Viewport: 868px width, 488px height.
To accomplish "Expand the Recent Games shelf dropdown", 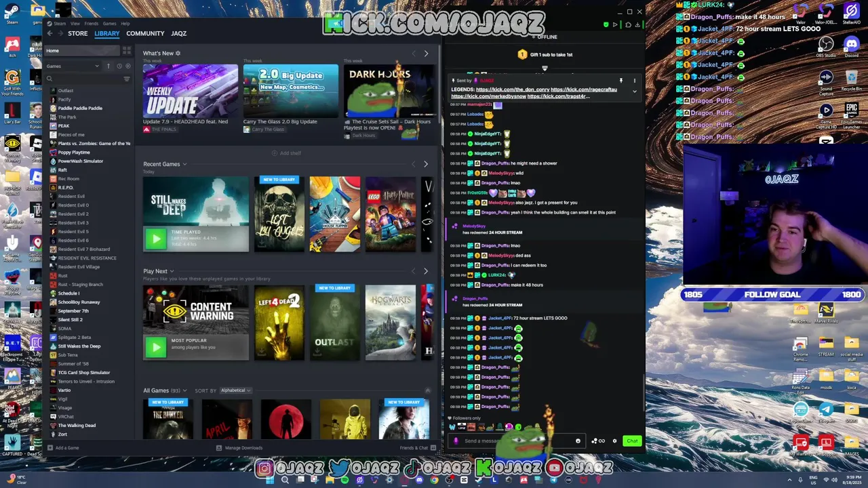I will coord(184,164).
